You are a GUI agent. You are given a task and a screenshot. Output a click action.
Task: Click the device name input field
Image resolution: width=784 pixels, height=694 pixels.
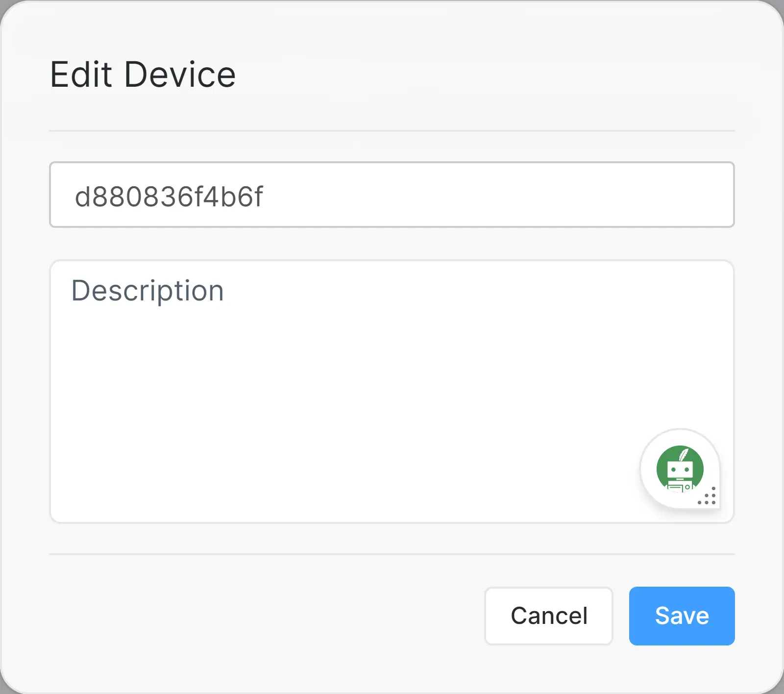click(x=392, y=195)
